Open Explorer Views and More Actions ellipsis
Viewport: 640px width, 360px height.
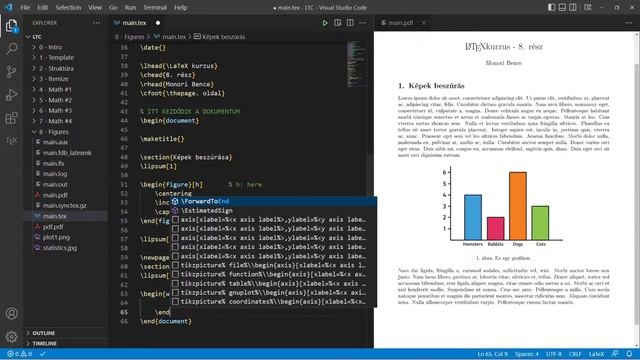click(x=96, y=23)
